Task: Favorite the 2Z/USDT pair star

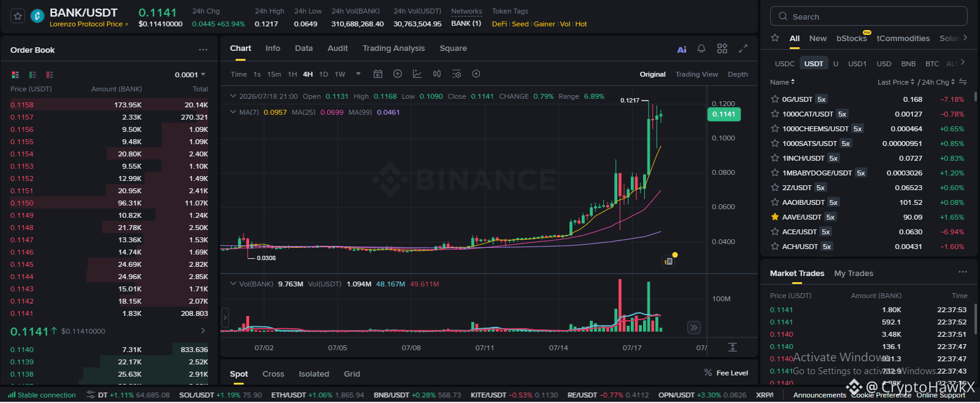Action: [x=775, y=187]
